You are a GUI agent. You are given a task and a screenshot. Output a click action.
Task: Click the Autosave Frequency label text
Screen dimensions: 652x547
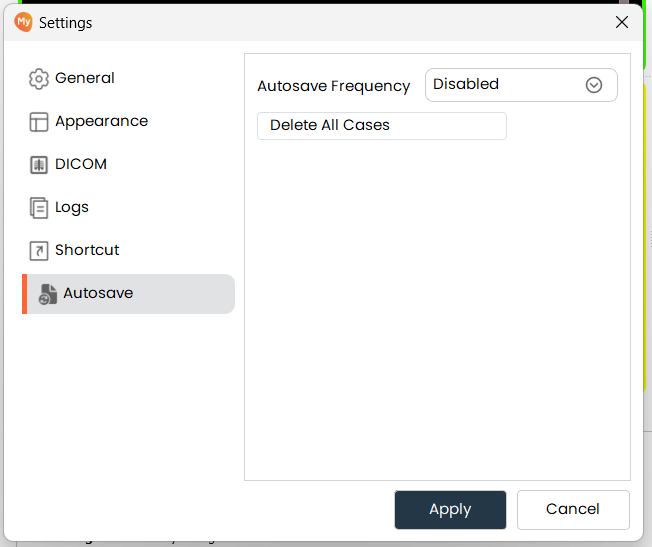click(x=334, y=86)
